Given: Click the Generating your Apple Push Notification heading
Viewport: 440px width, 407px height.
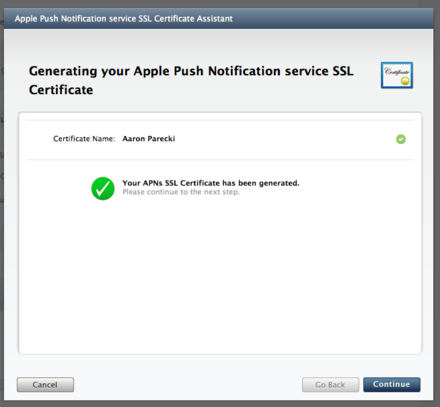Looking at the screenshot, I should (191, 80).
